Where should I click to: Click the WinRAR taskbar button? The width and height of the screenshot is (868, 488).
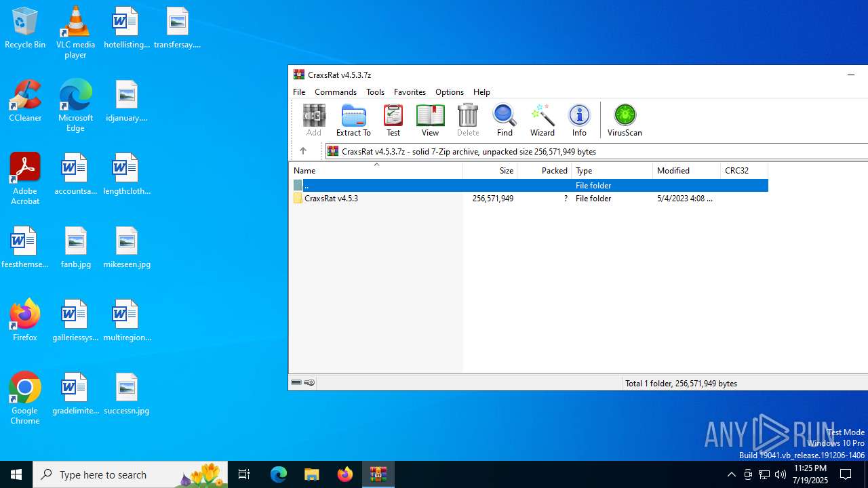click(378, 474)
